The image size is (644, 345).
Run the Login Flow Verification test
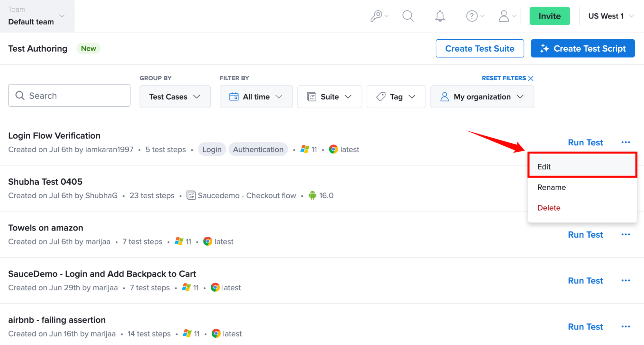click(x=585, y=143)
